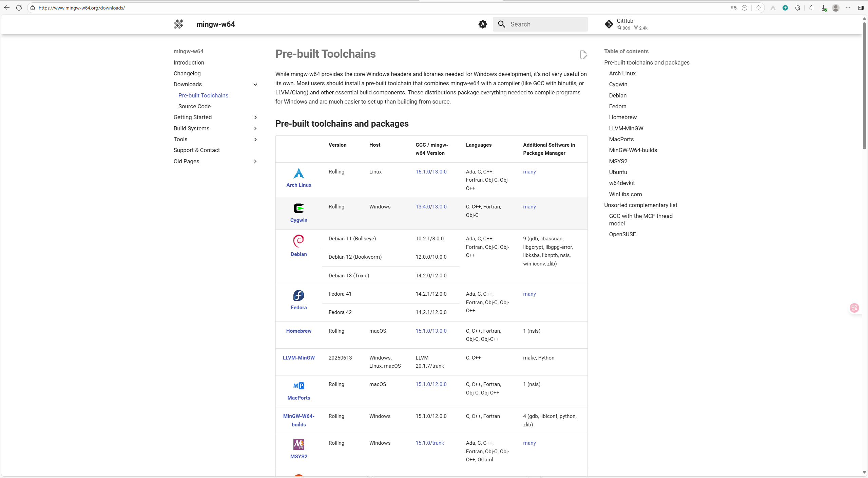Viewport: 868px width, 478px height.
Task: Open Support & Contact page
Action: click(197, 150)
